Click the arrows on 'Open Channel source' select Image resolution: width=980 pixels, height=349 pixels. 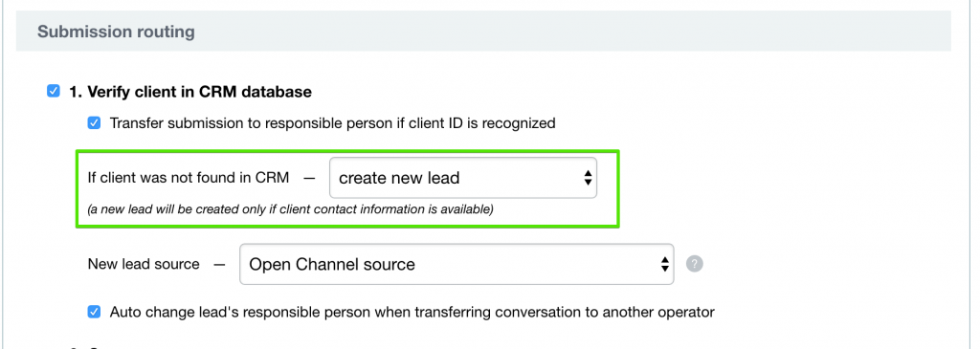click(665, 264)
